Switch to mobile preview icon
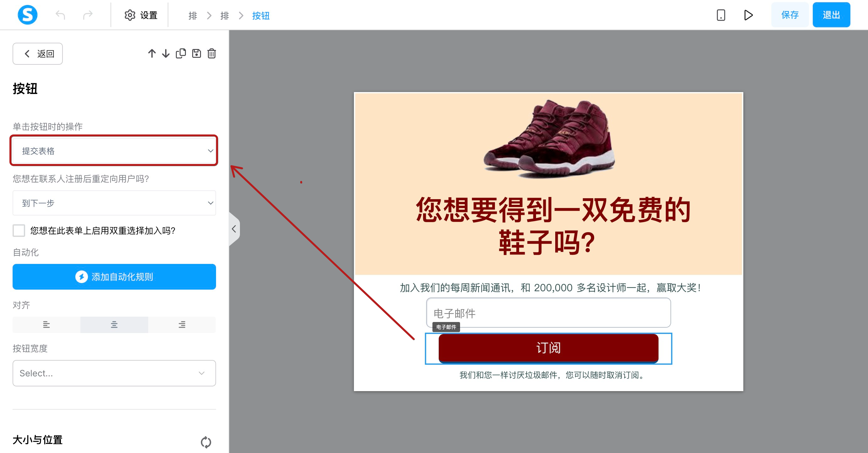 (x=721, y=15)
